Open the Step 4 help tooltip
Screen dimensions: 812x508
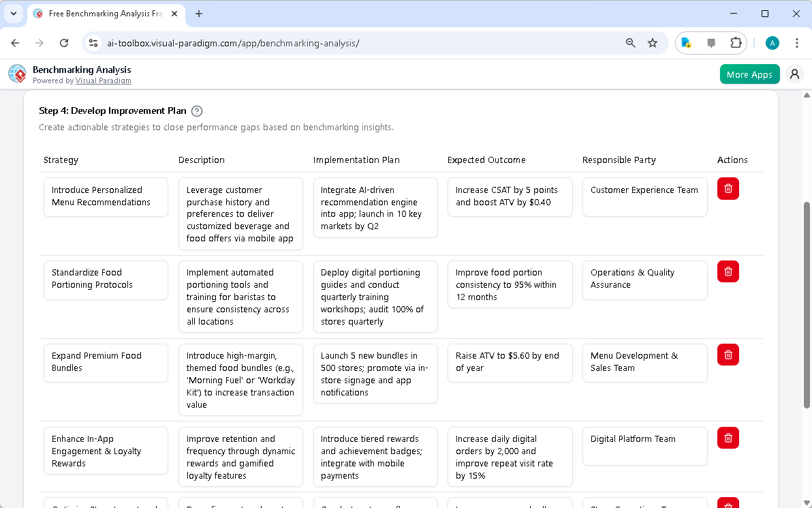197,110
